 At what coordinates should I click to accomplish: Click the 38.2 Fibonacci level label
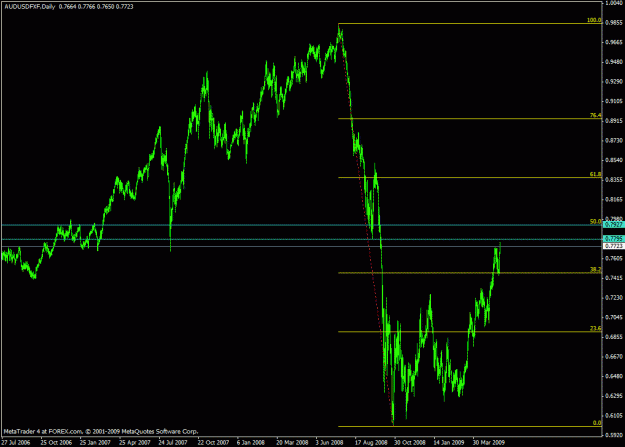coord(596,270)
